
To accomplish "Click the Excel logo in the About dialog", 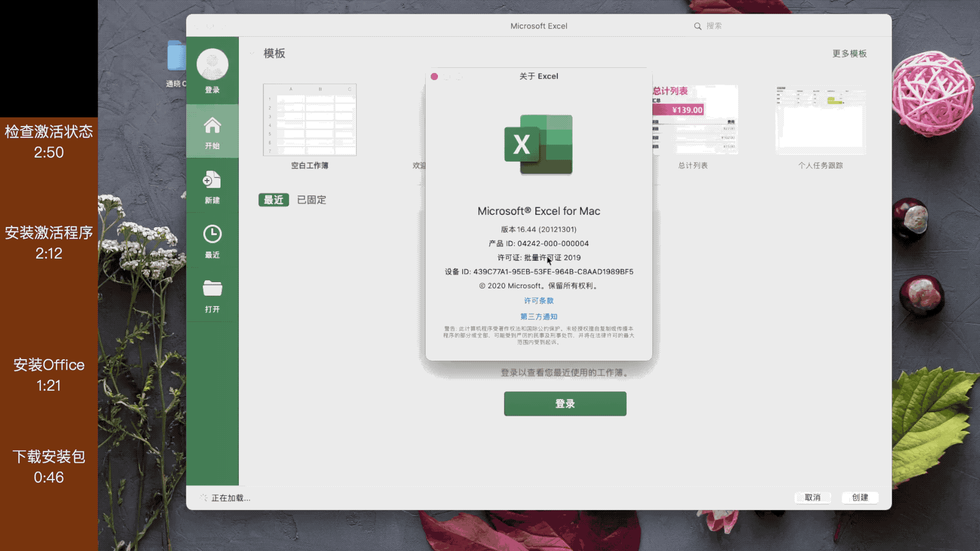I will pyautogui.click(x=538, y=145).
